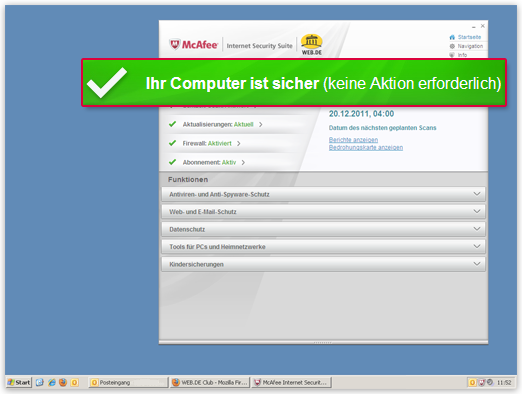Click the taskbar clock 11:52
Image resolution: width=522 pixels, height=394 pixels.
(504, 383)
